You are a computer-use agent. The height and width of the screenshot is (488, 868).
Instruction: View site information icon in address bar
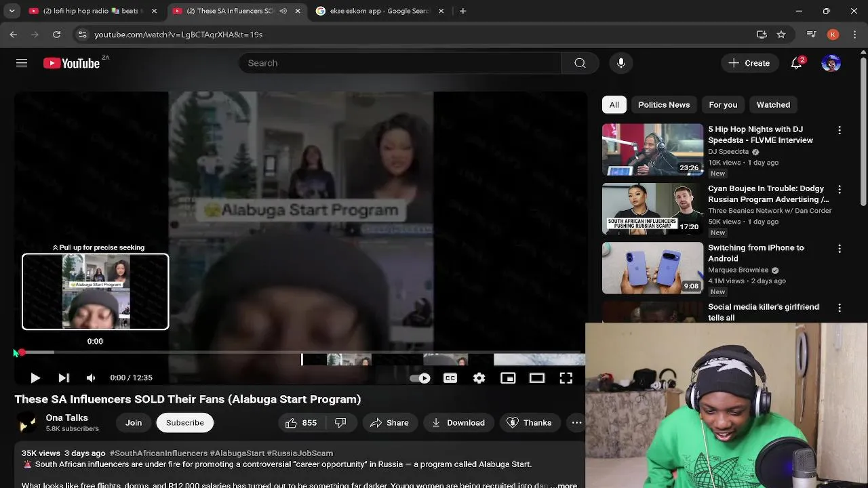[x=82, y=35]
